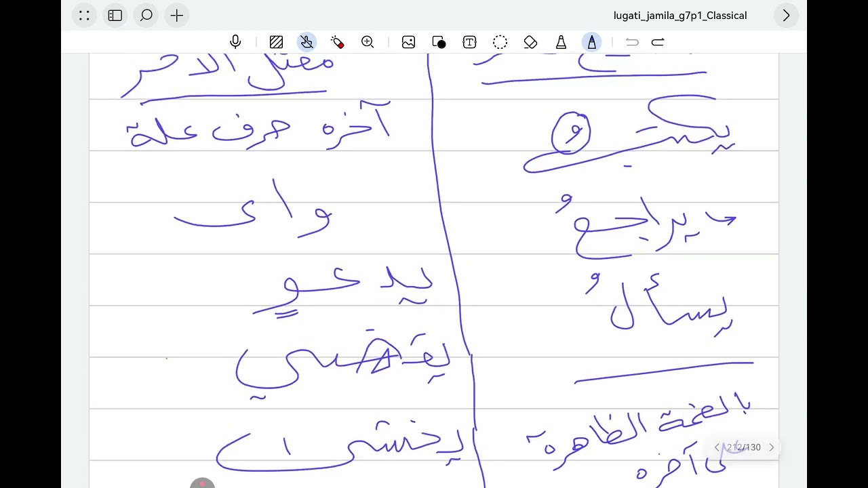
Task: Select the text box tool
Action: 469,42
